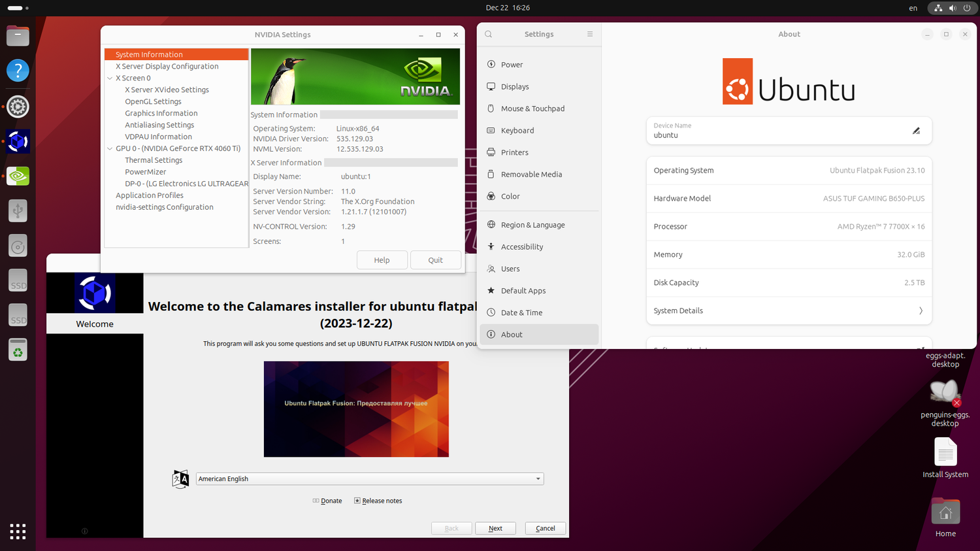Open PowerMizer settings
980x551 pixels.
145,172
